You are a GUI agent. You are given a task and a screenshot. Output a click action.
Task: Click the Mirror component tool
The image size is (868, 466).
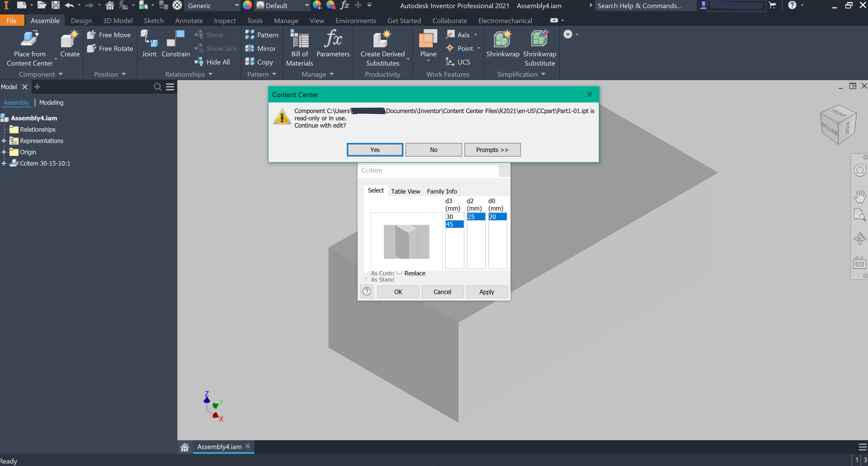pos(261,49)
